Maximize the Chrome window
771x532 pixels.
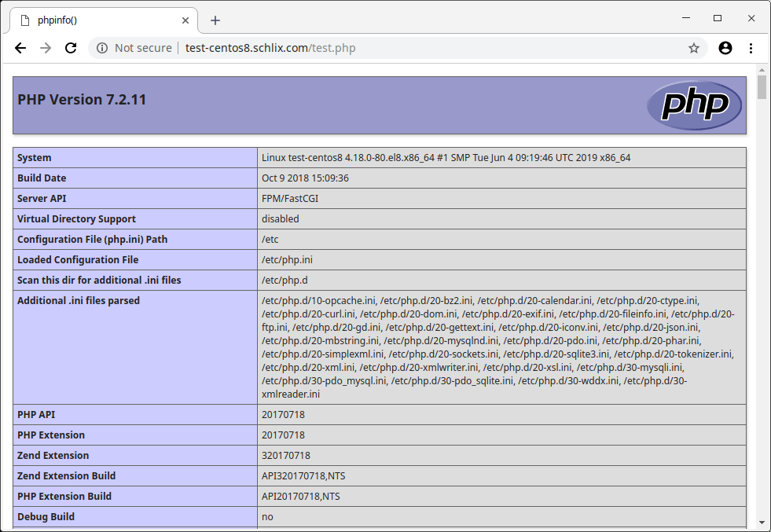pos(718,18)
